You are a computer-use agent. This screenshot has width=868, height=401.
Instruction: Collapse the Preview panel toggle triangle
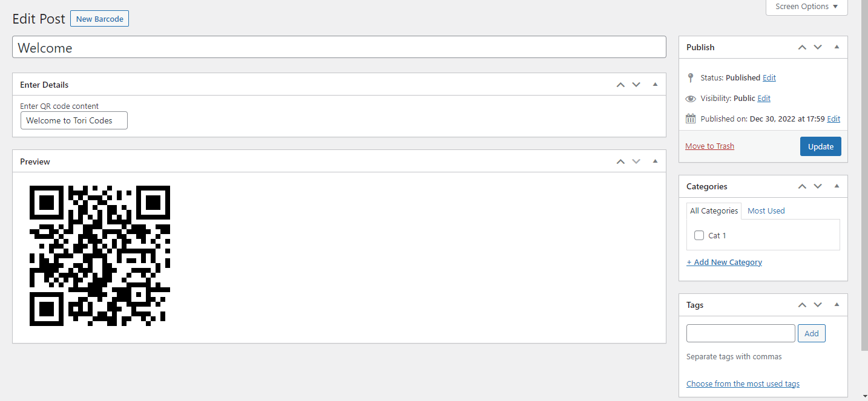(x=655, y=161)
